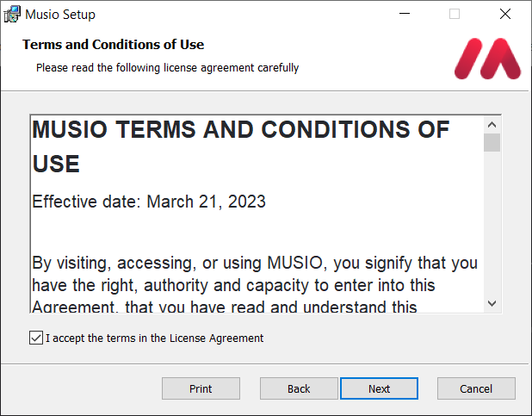Click the disabled maximize button
This screenshot has height=416, width=532.
pyautogui.click(x=455, y=14)
